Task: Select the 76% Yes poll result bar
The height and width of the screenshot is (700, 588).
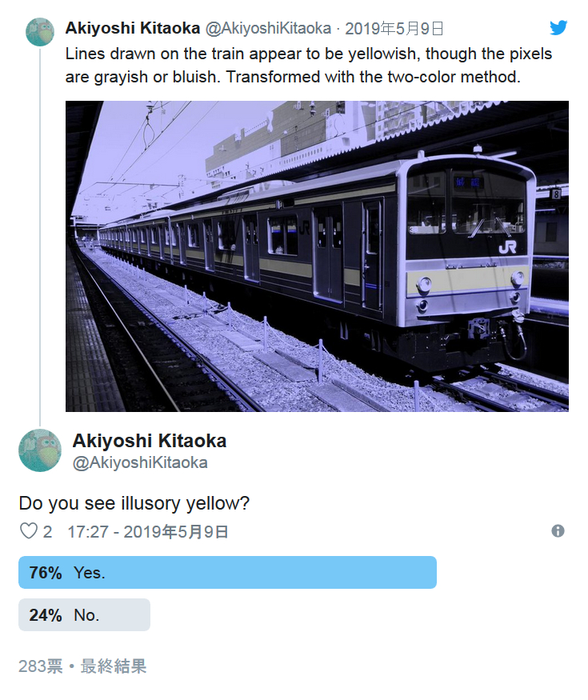Action: (x=227, y=572)
